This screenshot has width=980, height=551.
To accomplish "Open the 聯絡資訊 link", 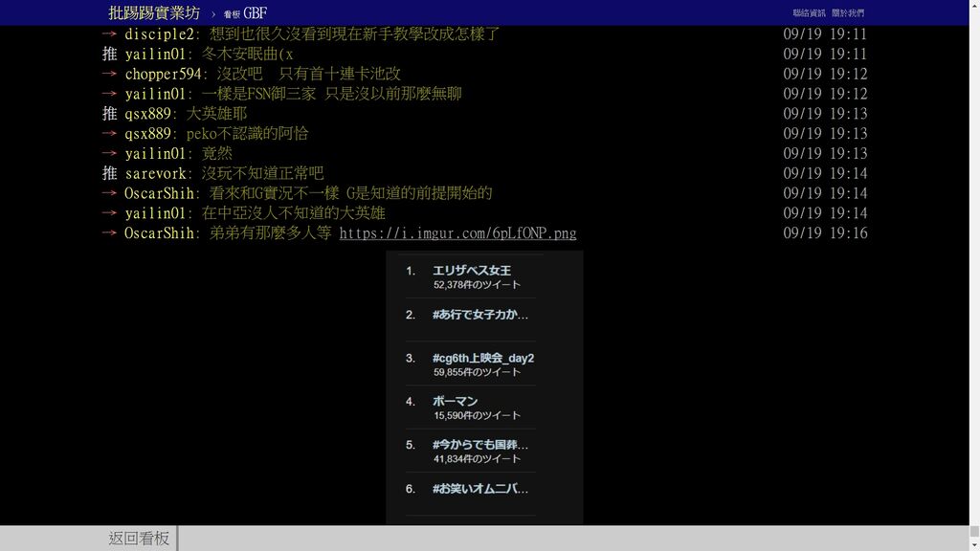I will pyautogui.click(x=809, y=12).
